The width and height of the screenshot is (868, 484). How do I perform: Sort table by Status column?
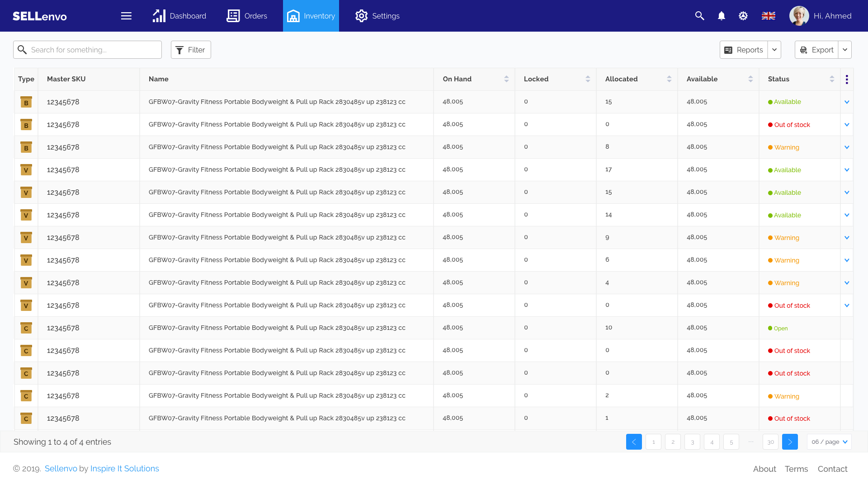point(832,79)
